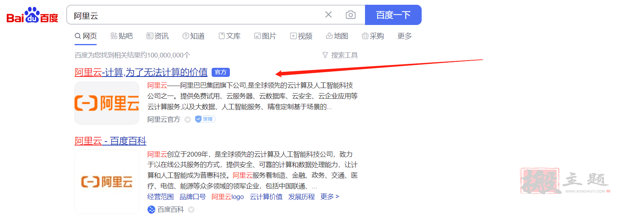Open the 阿里云 - 百度百科 result

[x=110, y=141]
